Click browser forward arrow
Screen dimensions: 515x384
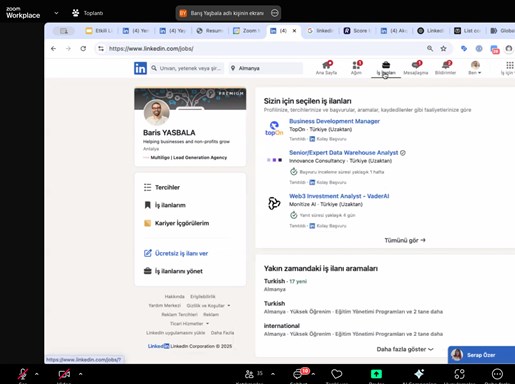68,49
